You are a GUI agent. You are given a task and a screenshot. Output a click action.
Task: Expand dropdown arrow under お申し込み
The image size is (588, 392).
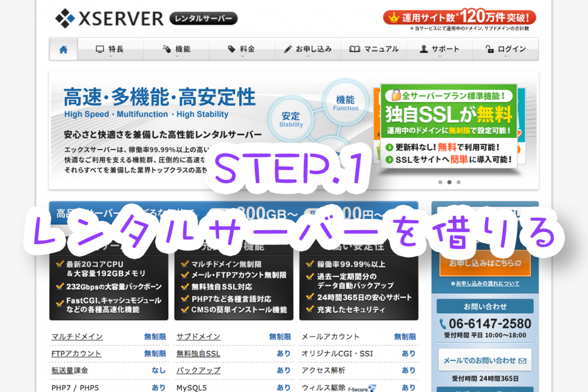click(308, 57)
